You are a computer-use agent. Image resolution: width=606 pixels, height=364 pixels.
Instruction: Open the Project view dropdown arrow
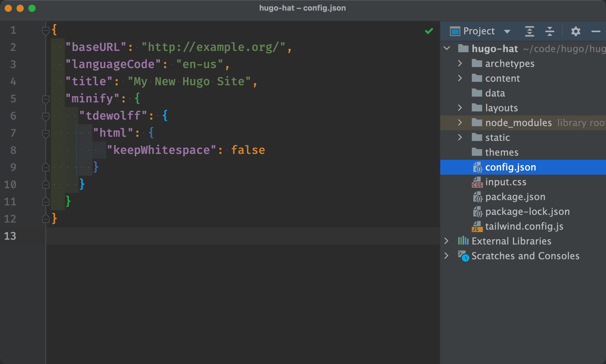[507, 31]
